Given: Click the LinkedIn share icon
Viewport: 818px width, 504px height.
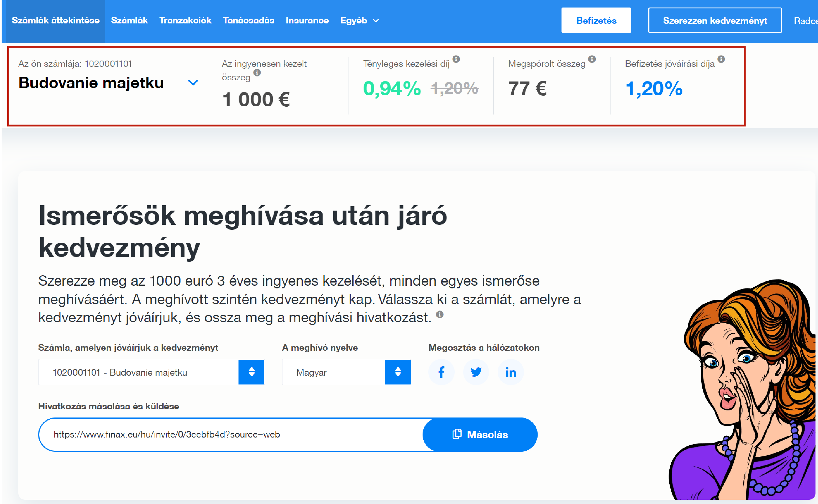Looking at the screenshot, I should point(510,372).
